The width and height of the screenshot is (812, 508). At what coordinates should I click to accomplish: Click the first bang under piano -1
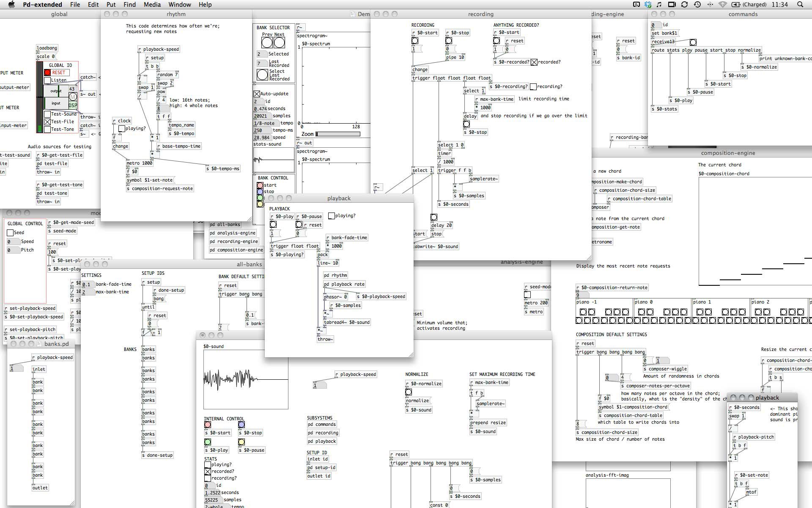tap(583, 312)
